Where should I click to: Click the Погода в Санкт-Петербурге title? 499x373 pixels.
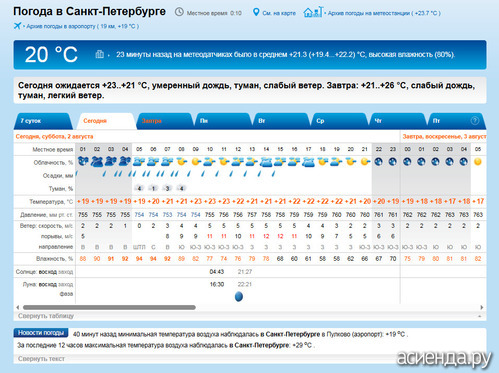click(x=89, y=11)
